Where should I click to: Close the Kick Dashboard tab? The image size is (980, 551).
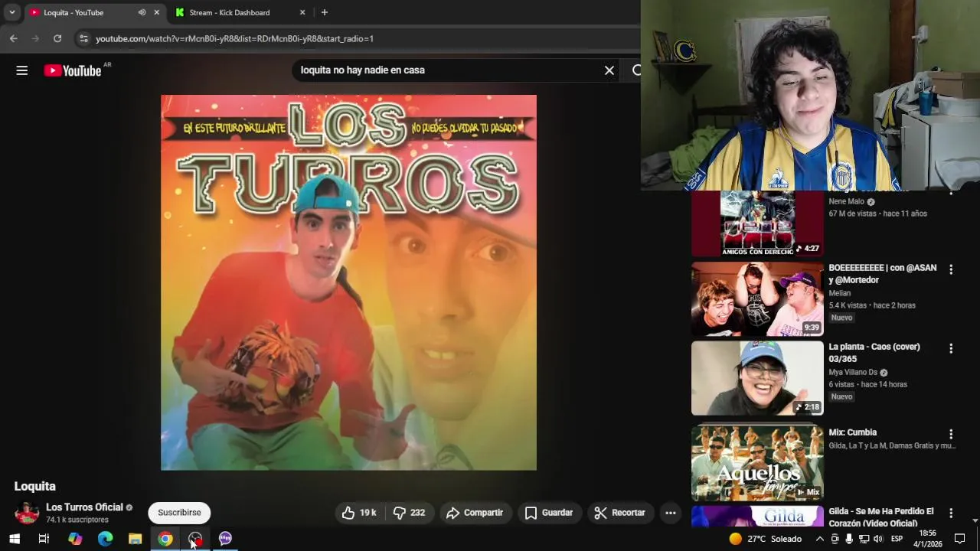[x=302, y=12]
